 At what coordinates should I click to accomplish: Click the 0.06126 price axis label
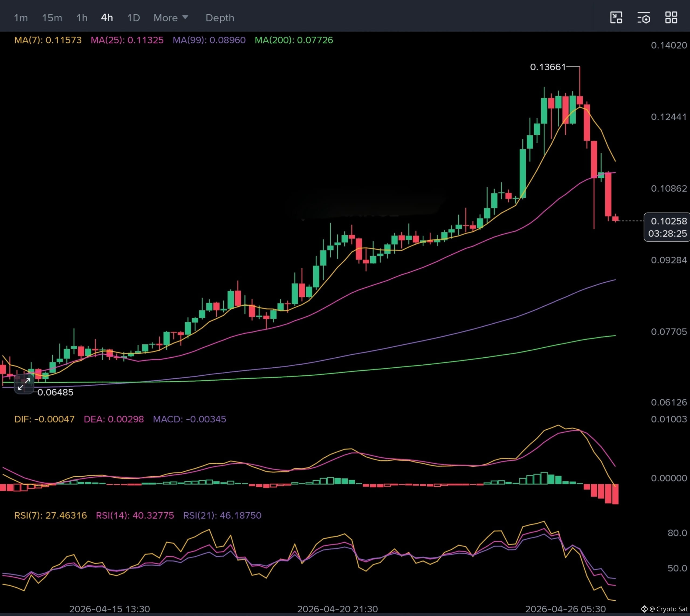[x=669, y=402]
